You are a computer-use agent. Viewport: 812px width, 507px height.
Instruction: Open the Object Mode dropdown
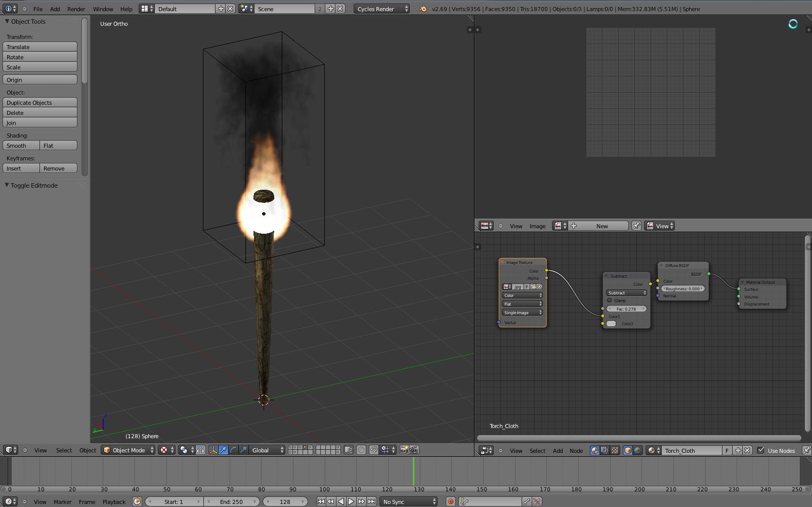coord(129,450)
